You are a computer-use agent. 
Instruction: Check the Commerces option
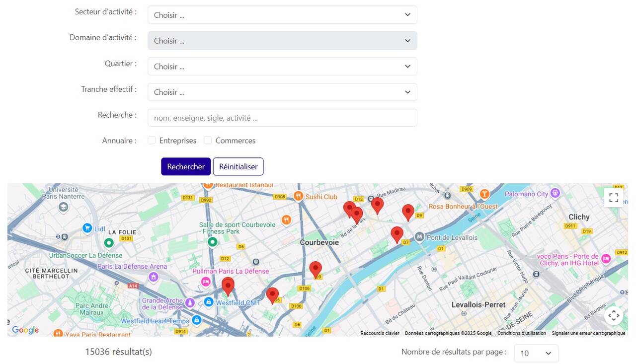pos(208,140)
